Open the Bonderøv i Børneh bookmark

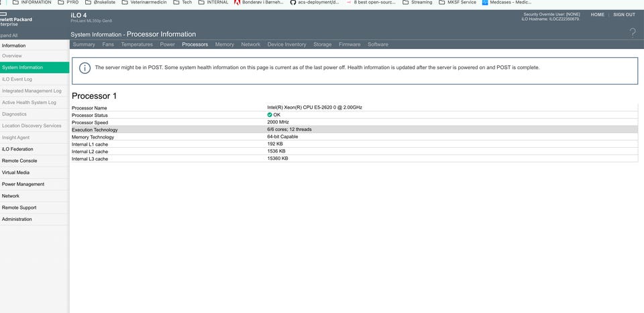pyautogui.click(x=258, y=2)
